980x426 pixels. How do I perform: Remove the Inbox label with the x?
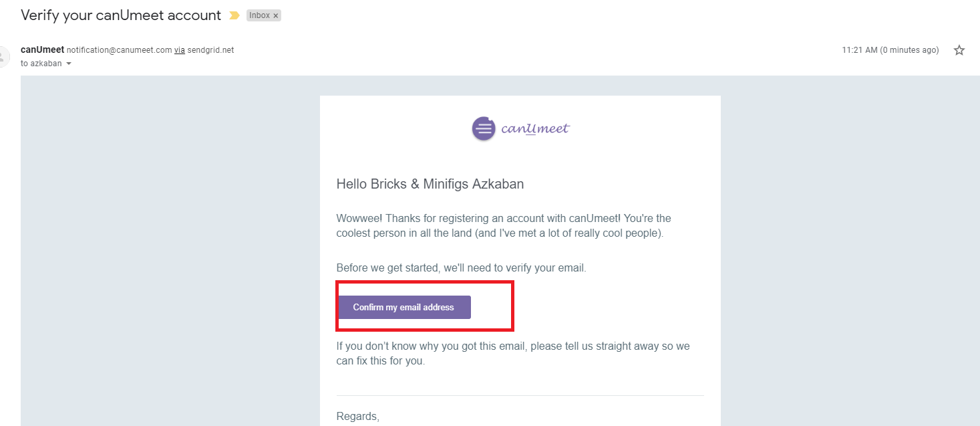click(x=275, y=15)
